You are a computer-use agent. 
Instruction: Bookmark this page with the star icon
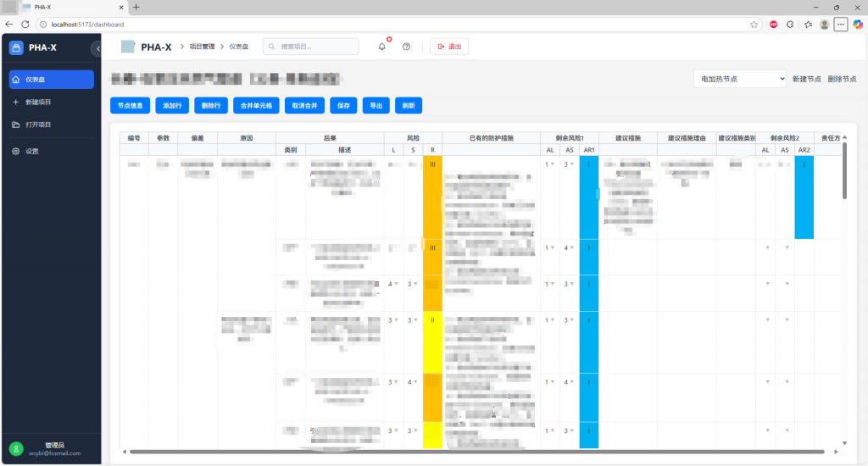coord(754,25)
